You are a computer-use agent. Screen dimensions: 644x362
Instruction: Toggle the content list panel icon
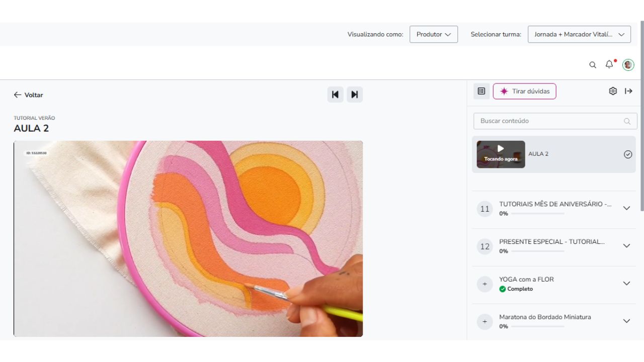coord(481,91)
